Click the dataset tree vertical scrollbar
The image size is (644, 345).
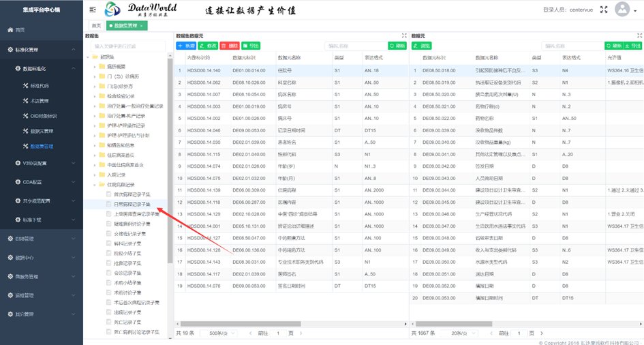(170, 160)
